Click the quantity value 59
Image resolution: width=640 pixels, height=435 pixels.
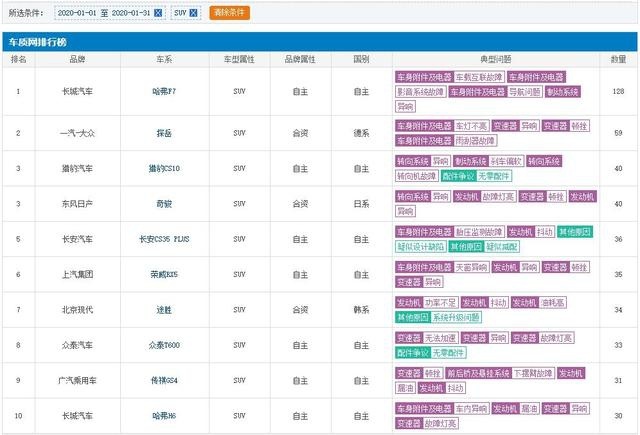[618, 133]
